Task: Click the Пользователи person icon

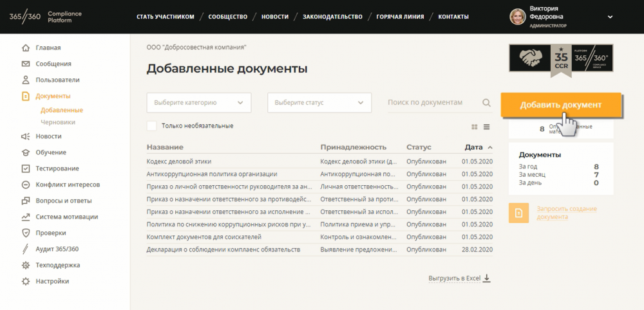Action: point(26,80)
